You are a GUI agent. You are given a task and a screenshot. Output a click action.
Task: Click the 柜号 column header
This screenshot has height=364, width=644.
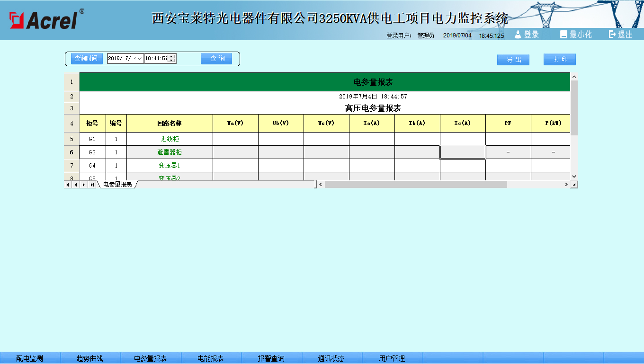coord(92,123)
